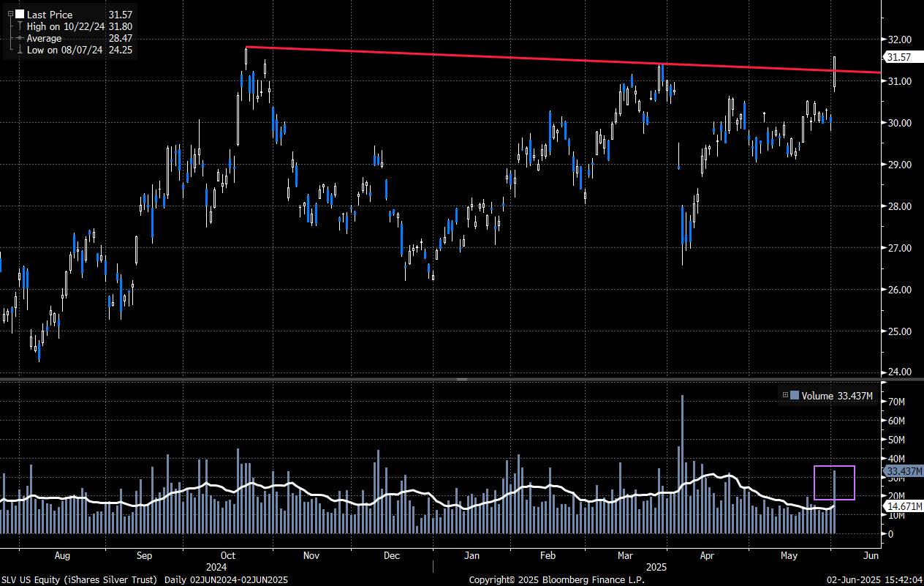Click the Oct label on time axis

pos(227,555)
